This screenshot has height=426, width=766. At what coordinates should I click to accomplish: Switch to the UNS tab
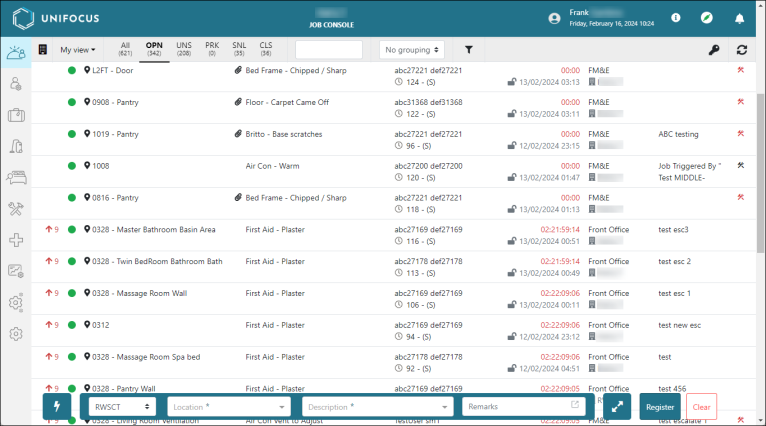tap(183, 49)
